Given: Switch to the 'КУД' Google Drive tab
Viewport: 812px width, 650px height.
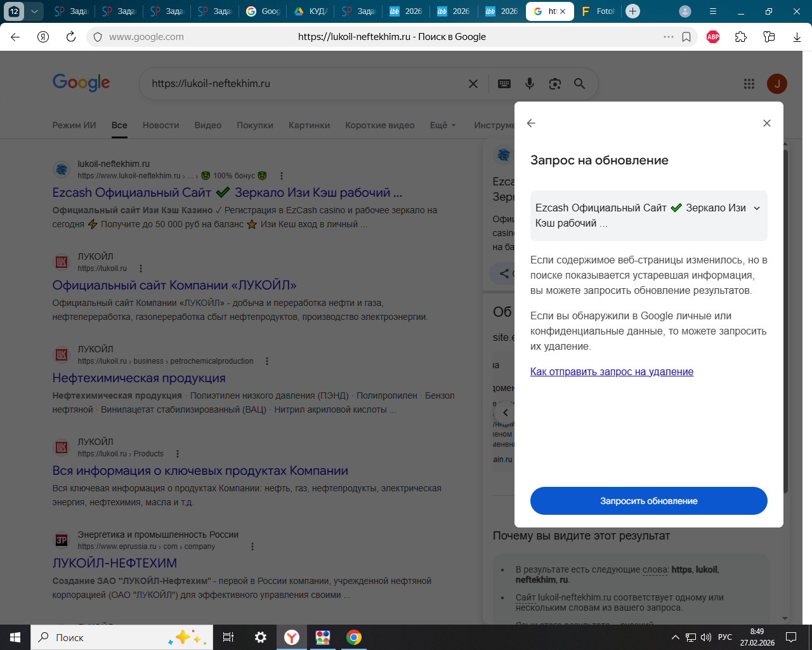Looking at the screenshot, I should point(311,11).
